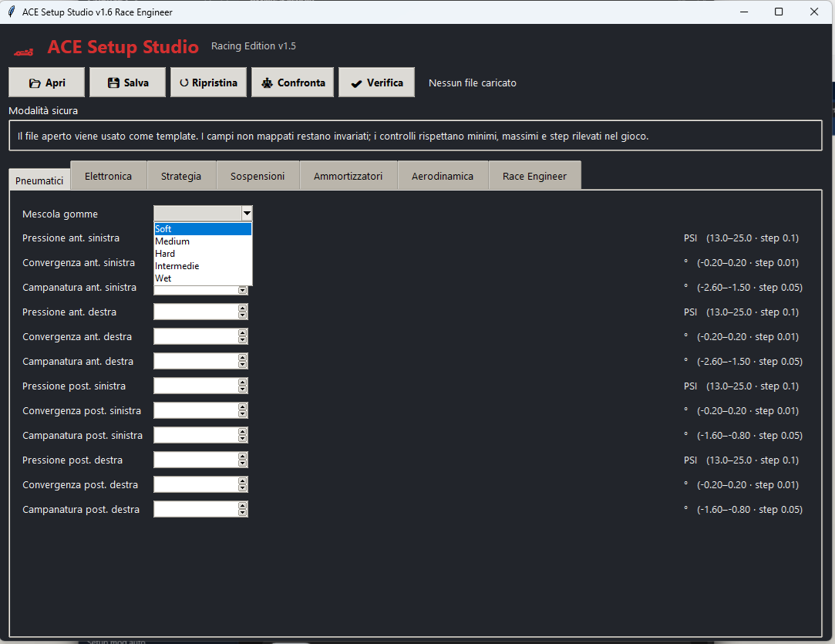
Task: Click the 'Modalità sicura' heading
Action: 43,111
